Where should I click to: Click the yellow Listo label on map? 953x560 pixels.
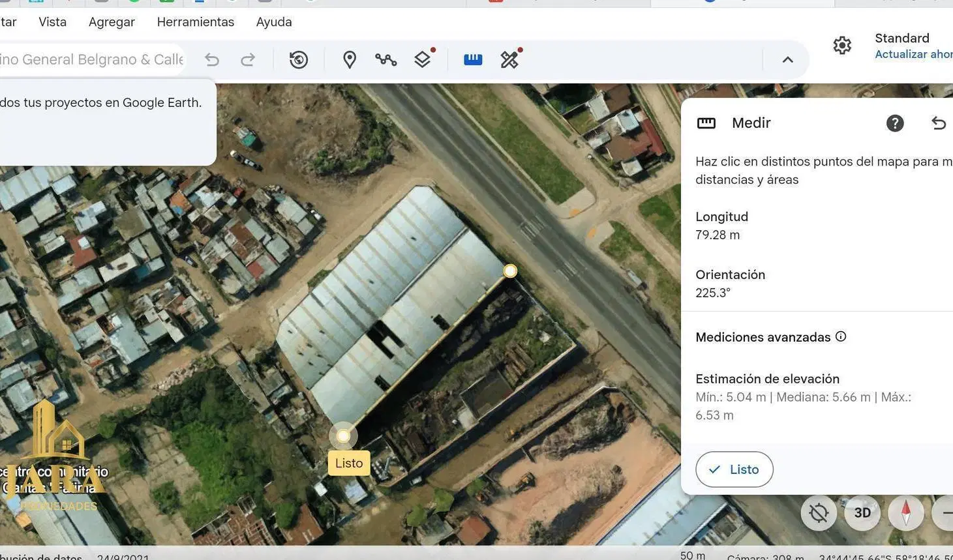[x=349, y=463]
